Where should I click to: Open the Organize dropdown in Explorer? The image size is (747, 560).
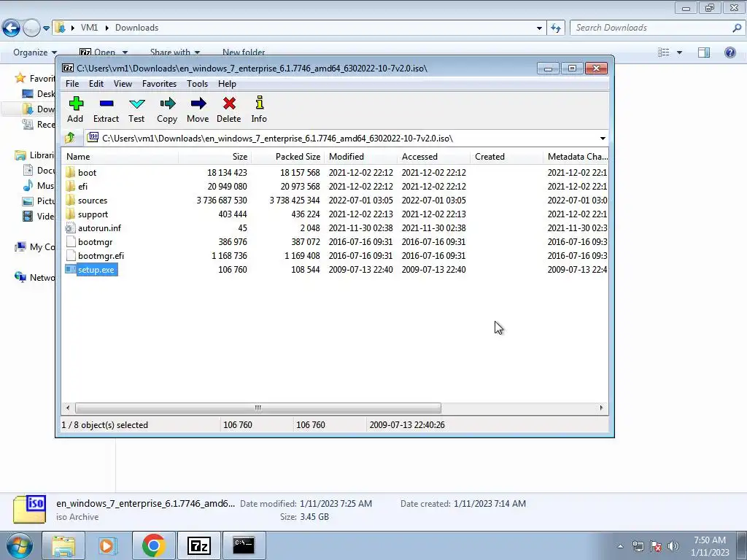tap(35, 52)
